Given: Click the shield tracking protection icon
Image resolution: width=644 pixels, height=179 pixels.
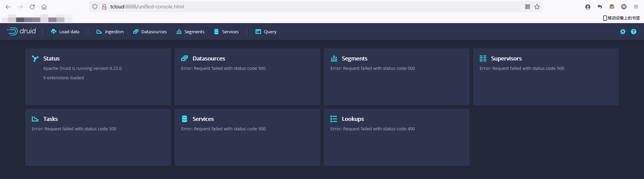Looking at the screenshot, I should click(x=95, y=7).
